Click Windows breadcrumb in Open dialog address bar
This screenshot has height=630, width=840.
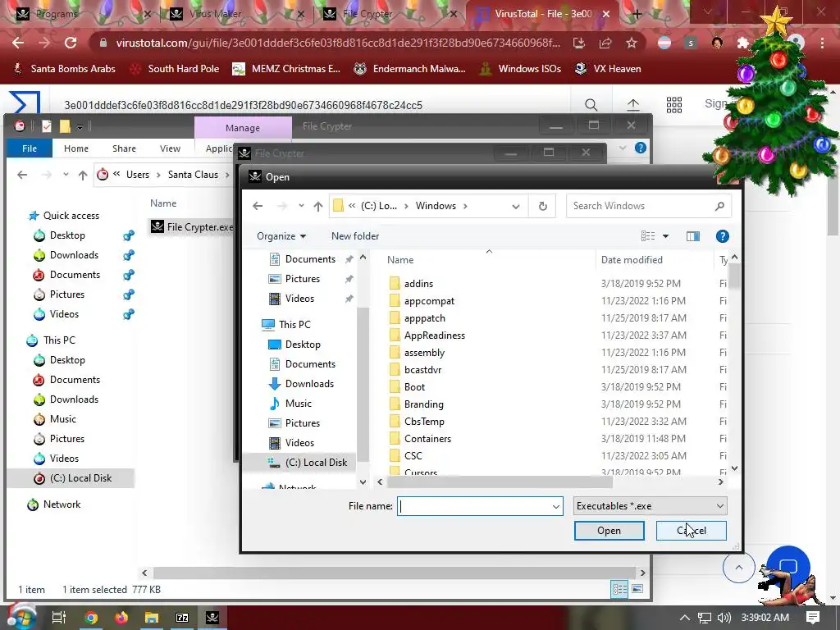[436, 206]
